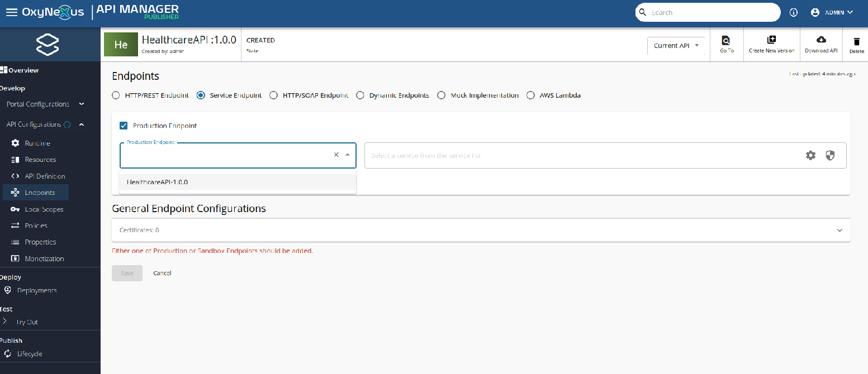The width and height of the screenshot is (868, 374).
Task: Click the Policies arrows icon
Action: point(16,226)
